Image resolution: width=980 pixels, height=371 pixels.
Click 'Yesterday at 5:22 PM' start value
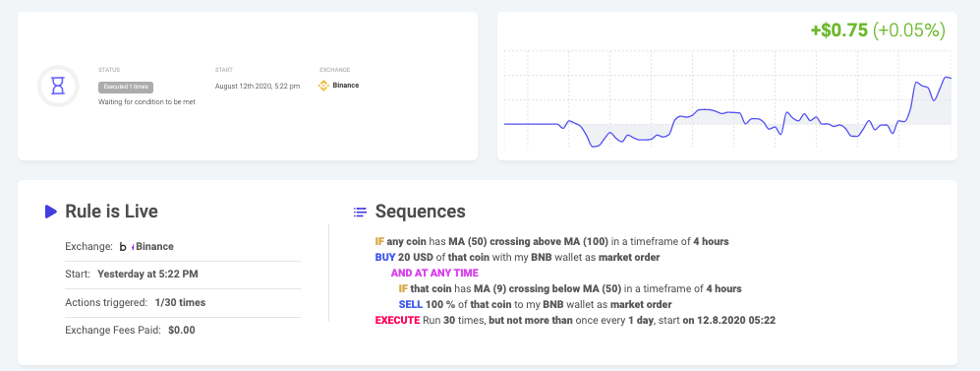(x=148, y=274)
